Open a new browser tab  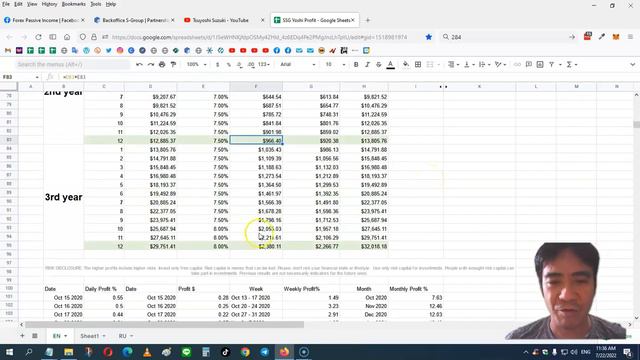pos(367,20)
